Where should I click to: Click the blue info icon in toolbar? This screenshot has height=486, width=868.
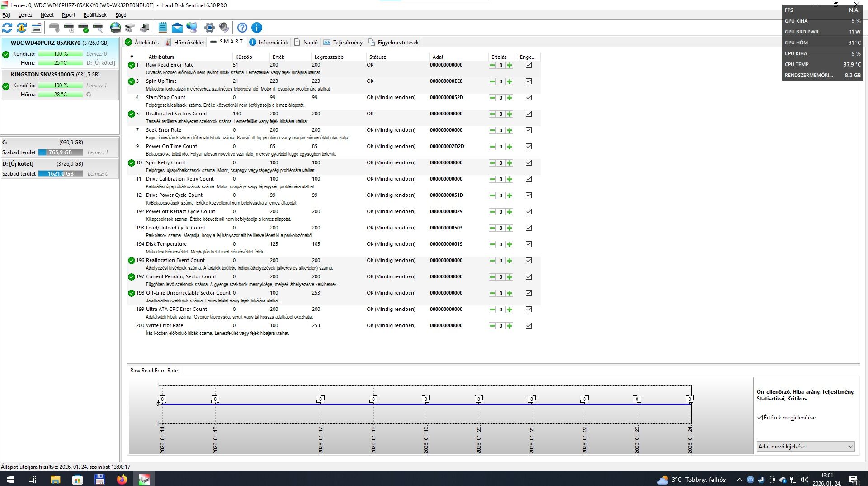tap(257, 28)
